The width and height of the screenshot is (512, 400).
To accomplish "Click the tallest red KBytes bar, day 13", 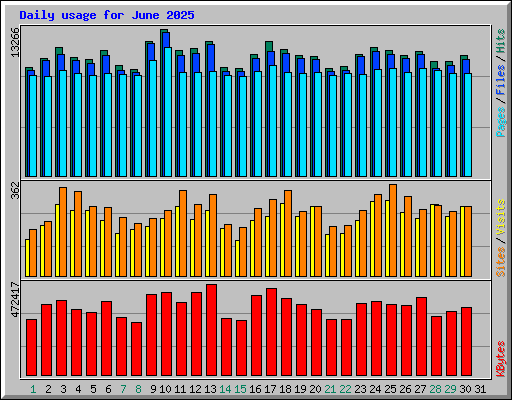I will [211, 330].
